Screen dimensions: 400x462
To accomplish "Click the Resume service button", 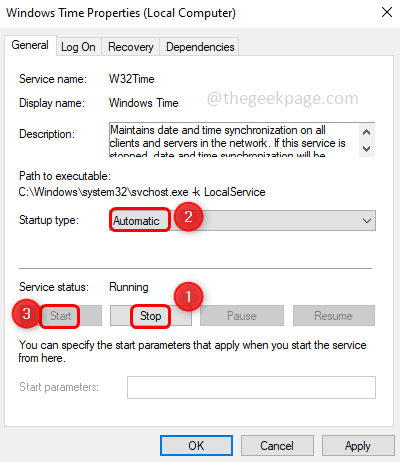I will tap(333, 316).
